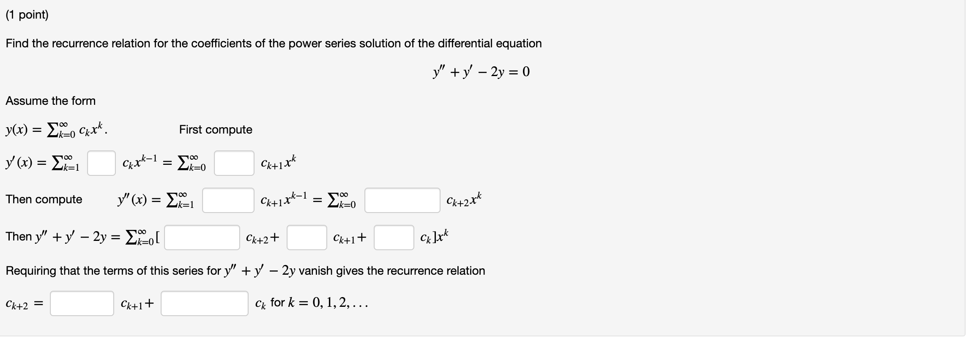Click the Then compute label
Screen dimensions: 980x344
point(44,199)
